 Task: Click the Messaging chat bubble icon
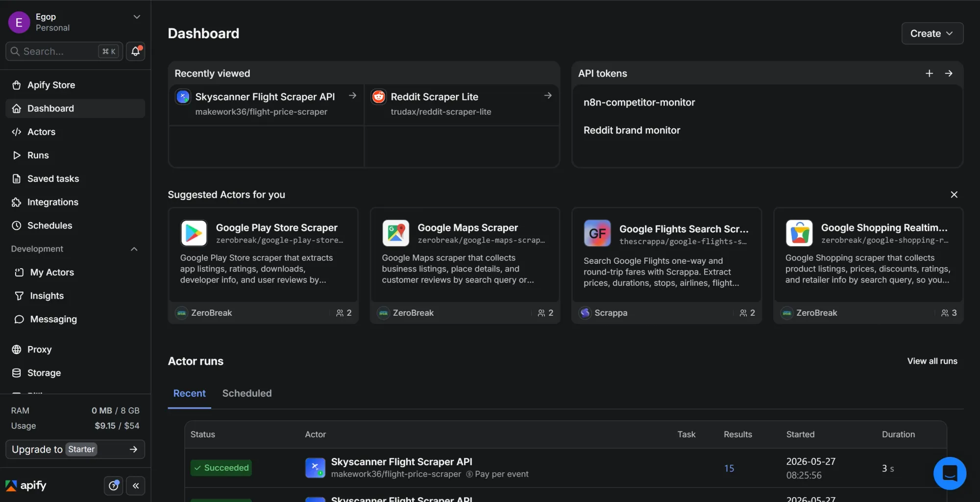(19, 319)
